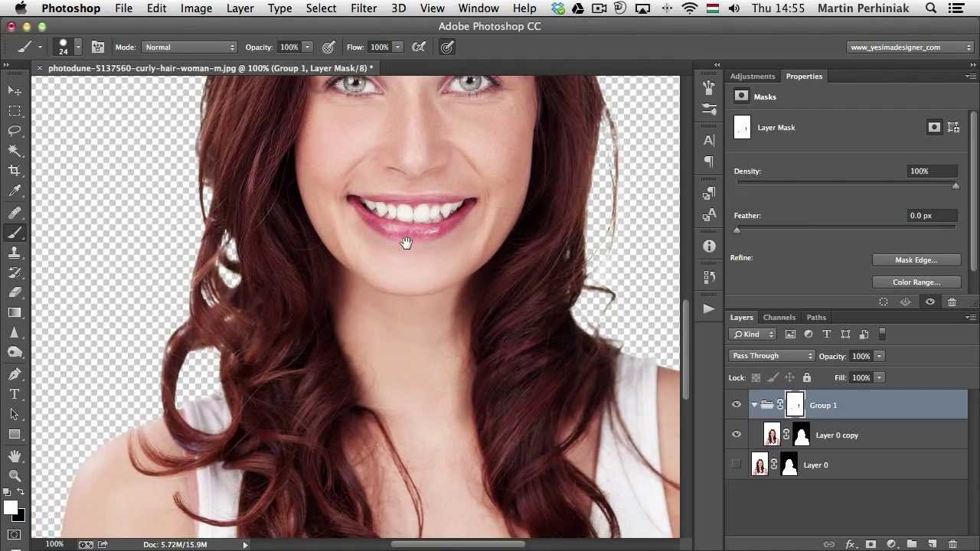Choose the Clone Stamp tool
Image resolution: width=980 pixels, height=551 pixels.
[x=15, y=253]
